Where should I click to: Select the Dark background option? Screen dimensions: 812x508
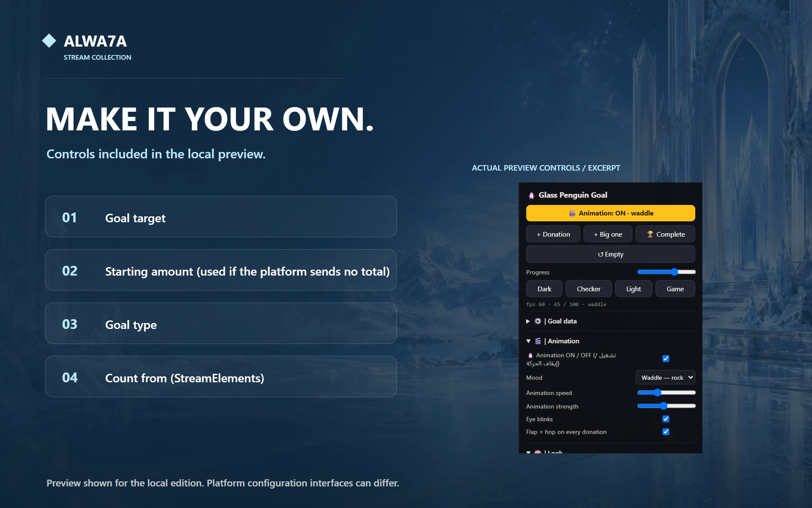click(544, 289)
